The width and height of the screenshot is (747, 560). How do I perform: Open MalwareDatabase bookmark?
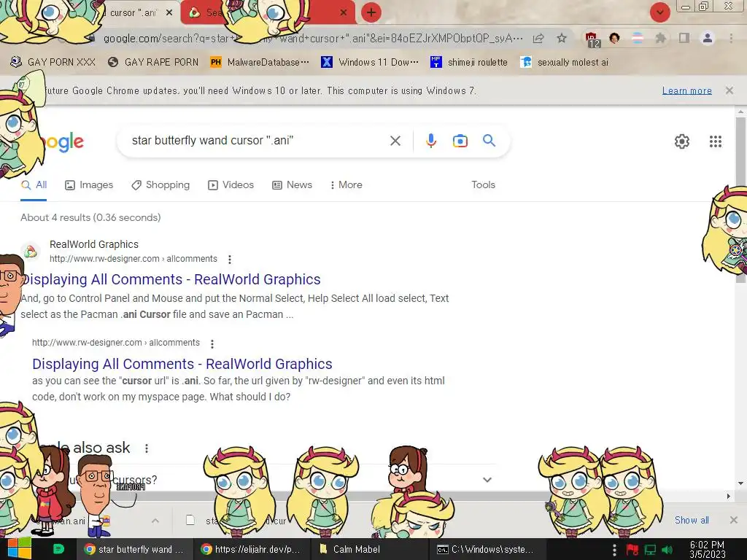tap(260, 62)
